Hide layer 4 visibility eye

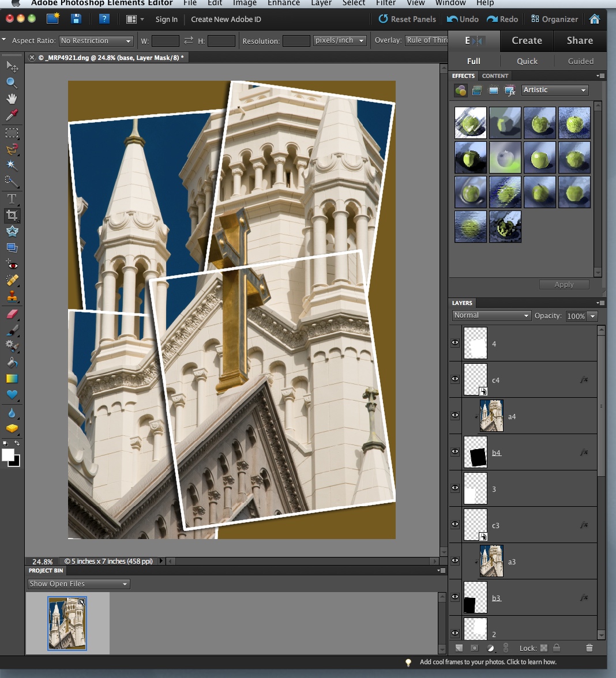455,343
